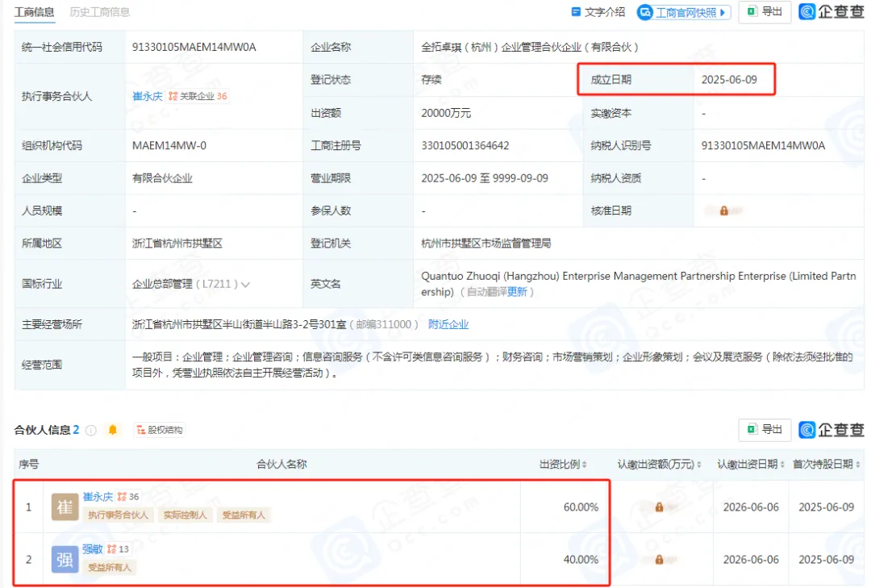The width and height of the screenshot is (871, 588).
Task: Open 文字介绍 text introduction
Action: (598, 12)
